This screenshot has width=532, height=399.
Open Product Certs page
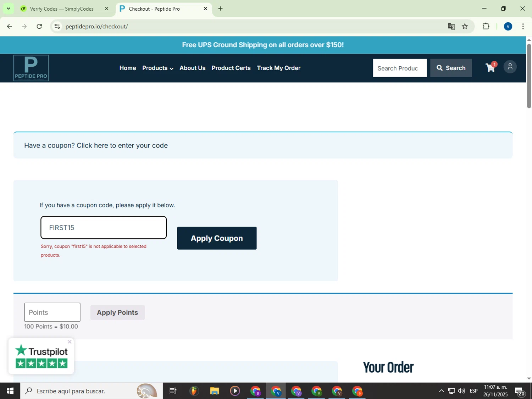(231, 68)
